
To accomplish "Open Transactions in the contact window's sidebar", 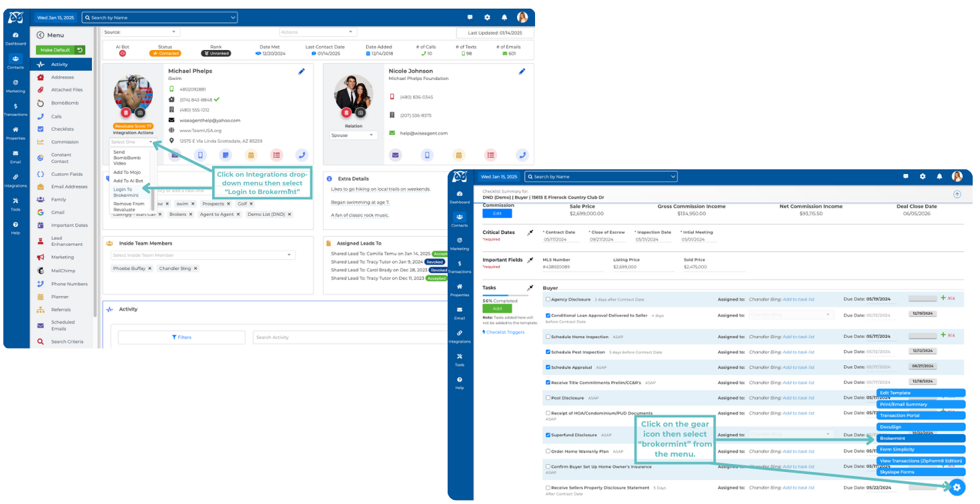I will point(15,109).
